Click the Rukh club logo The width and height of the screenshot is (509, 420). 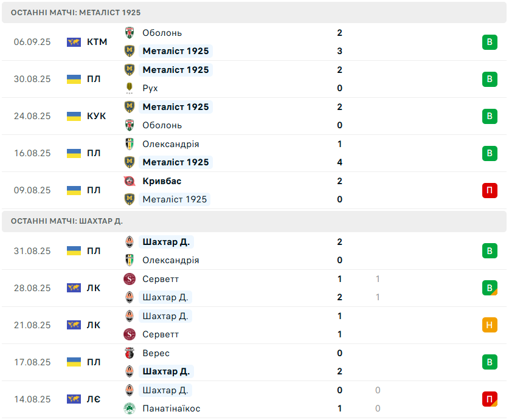point(129,88)
